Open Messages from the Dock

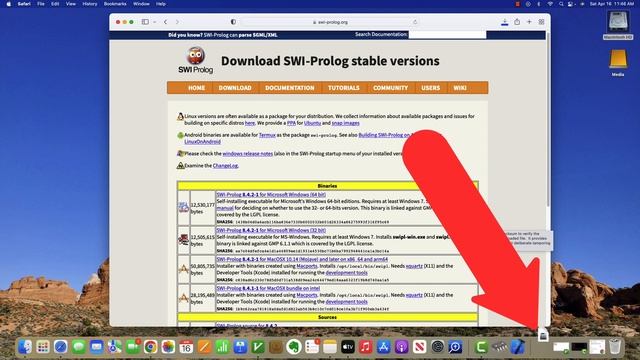(x=79, y=347)
